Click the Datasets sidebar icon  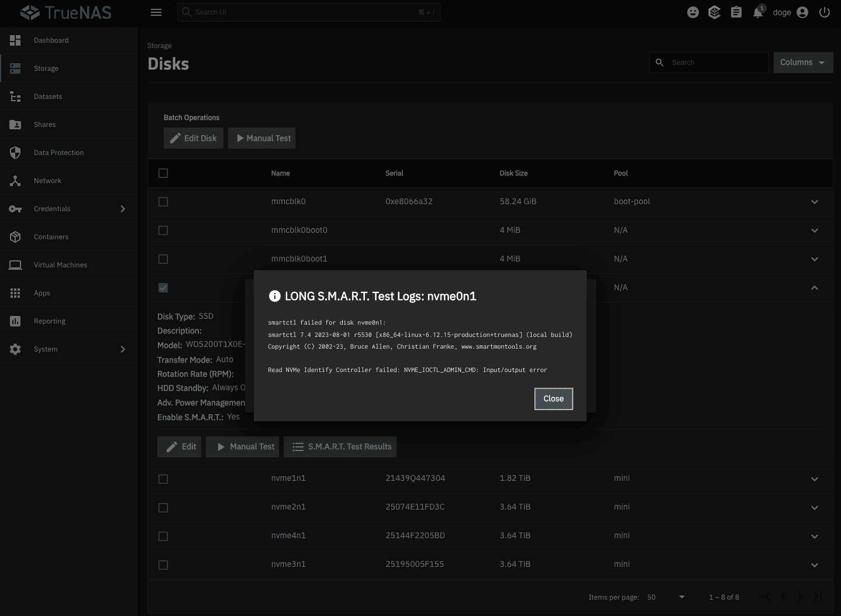coord(15,97)
